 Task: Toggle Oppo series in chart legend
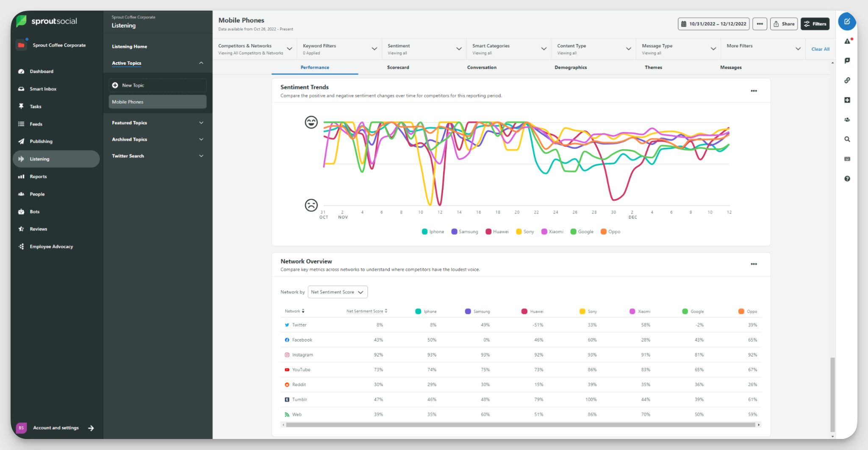pos(610,232)
